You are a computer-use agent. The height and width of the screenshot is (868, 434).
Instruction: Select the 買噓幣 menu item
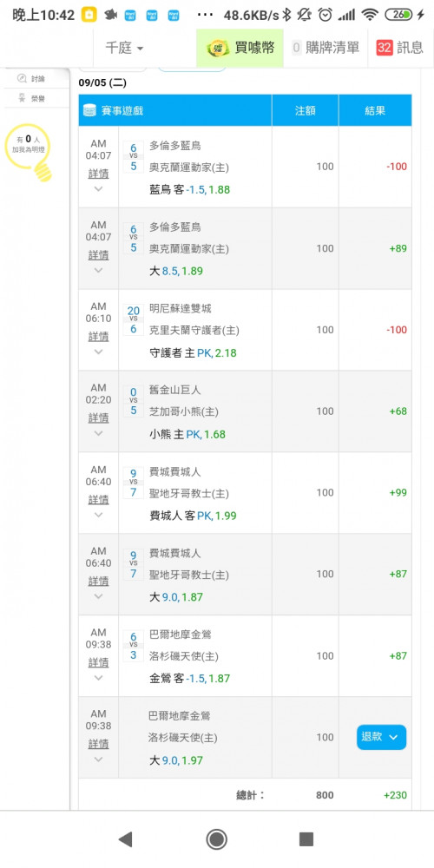click(240, 48)
